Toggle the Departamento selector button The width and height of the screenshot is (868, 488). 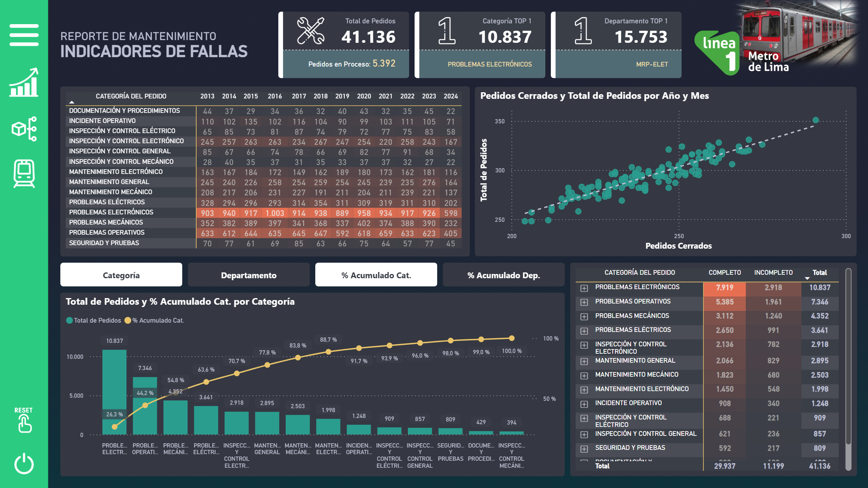(248, 275)
